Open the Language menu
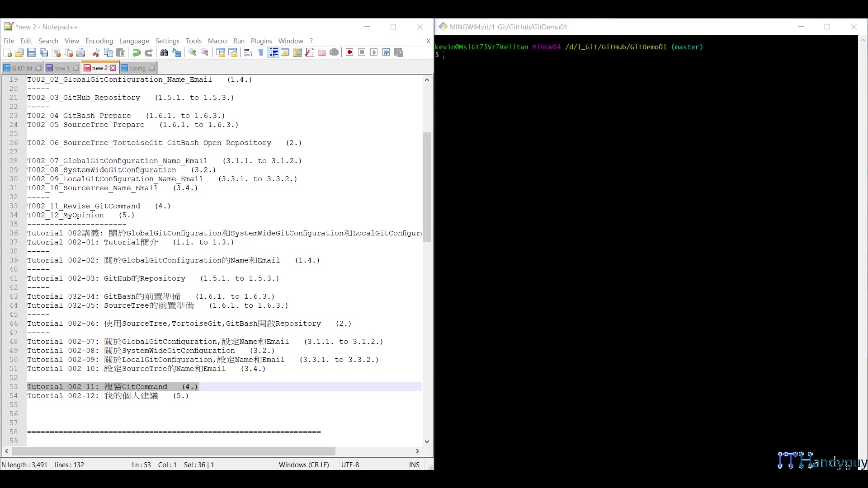868x488 pixels. point(134,41)
